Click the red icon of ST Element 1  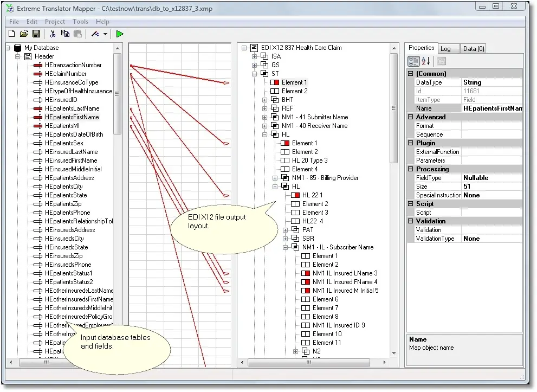tap(275, 82)
